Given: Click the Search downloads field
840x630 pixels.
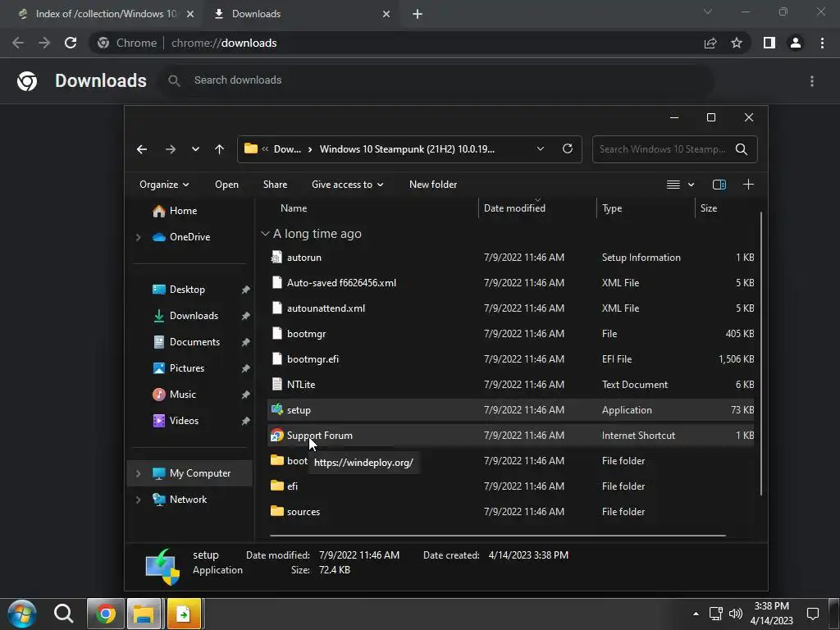Looking at the screenshot, I should coord(436,80).
